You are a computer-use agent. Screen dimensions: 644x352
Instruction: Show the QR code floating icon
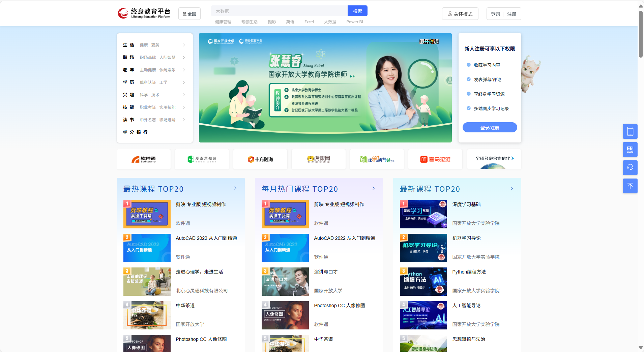(x=630, y=150)
